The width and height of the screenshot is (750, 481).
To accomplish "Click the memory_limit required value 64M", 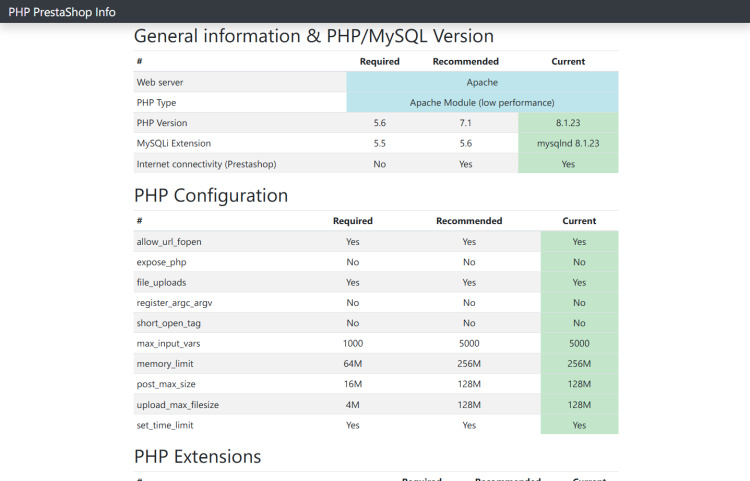I will (x=353, y=364).
